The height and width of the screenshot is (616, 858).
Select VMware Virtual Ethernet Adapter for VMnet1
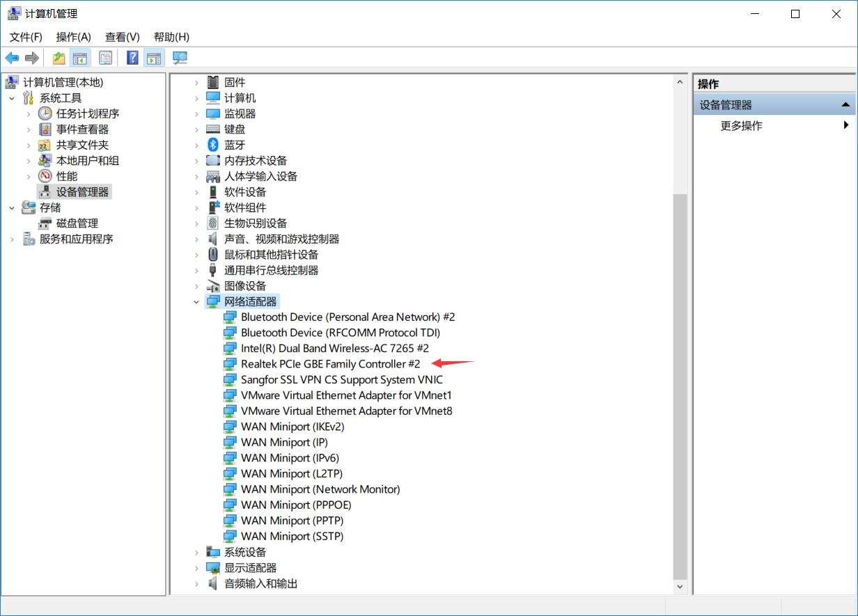tap(347, 395)
